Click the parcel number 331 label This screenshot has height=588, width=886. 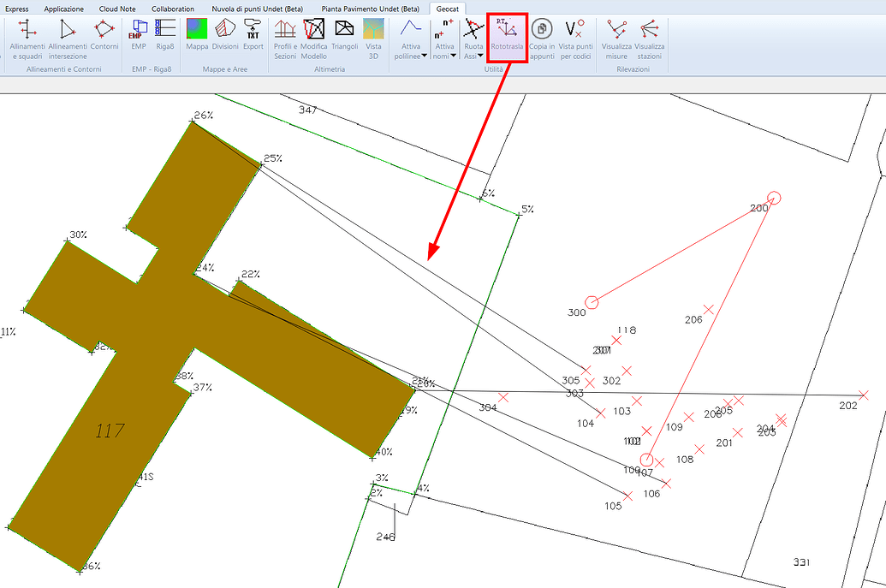pyautogui.click(x=801, y=562)
